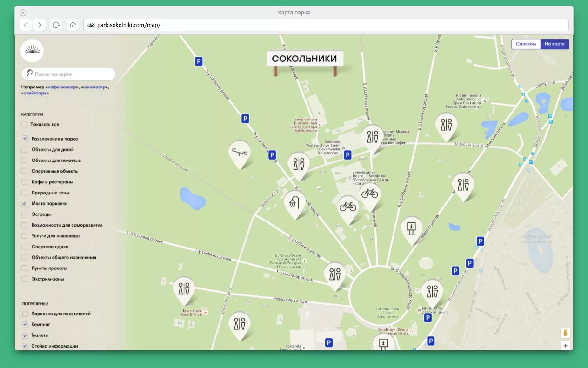The width and height of the screenshot is (588, 368).
Task: Uncheck Стойка информации filter
Action: tap(25, 346)
